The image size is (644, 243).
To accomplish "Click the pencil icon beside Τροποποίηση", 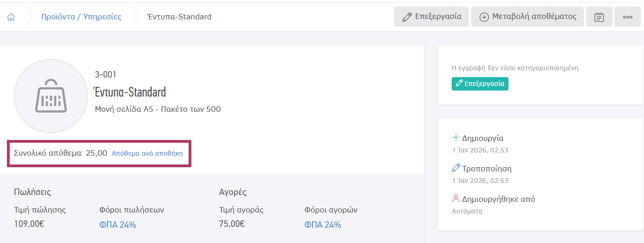I will tap(456, 168).
